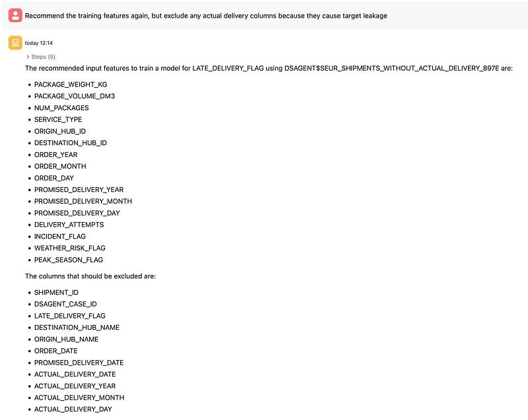This screenshot has height=420, width=528.
Task: Click the user prompt about target leakage
Action: 206,15
